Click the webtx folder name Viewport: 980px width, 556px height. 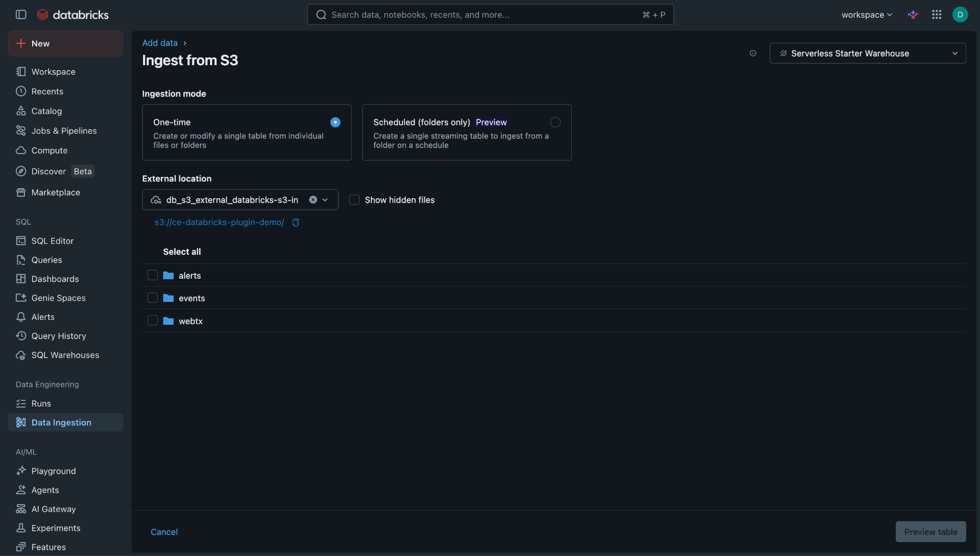(190, 321)
